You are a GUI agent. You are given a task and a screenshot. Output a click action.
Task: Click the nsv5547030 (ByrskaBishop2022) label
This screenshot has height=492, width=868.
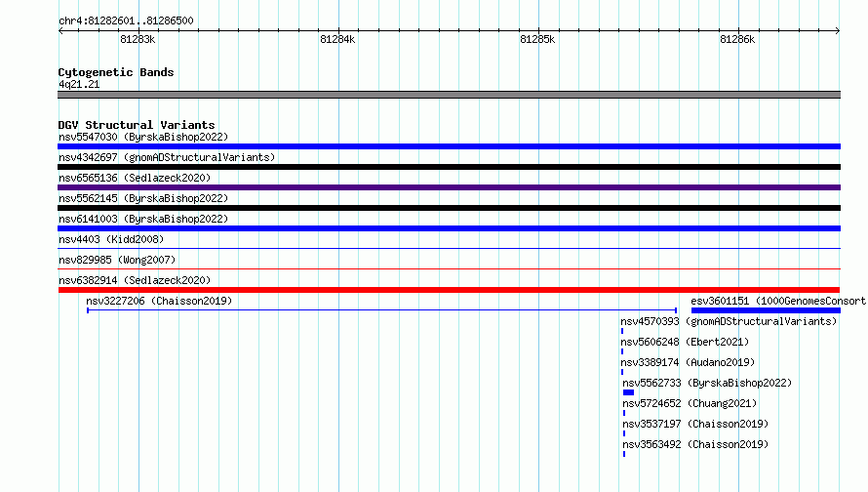(x=143, y=137)
